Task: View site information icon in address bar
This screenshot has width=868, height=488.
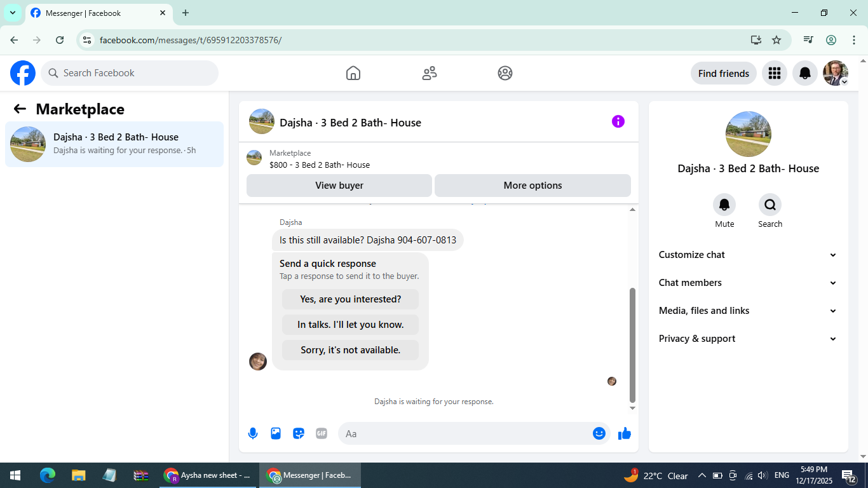Action: coord(88,40)
